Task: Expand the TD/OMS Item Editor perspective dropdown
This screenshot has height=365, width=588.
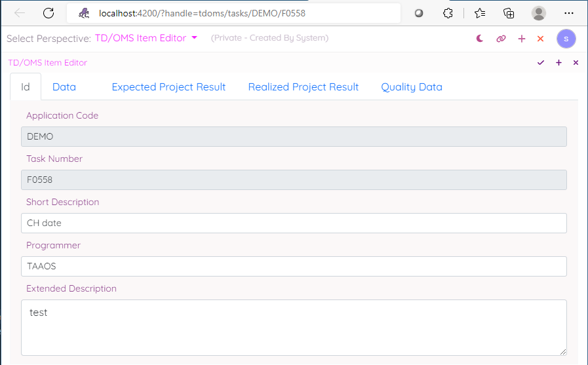Action: click(194, 38)
